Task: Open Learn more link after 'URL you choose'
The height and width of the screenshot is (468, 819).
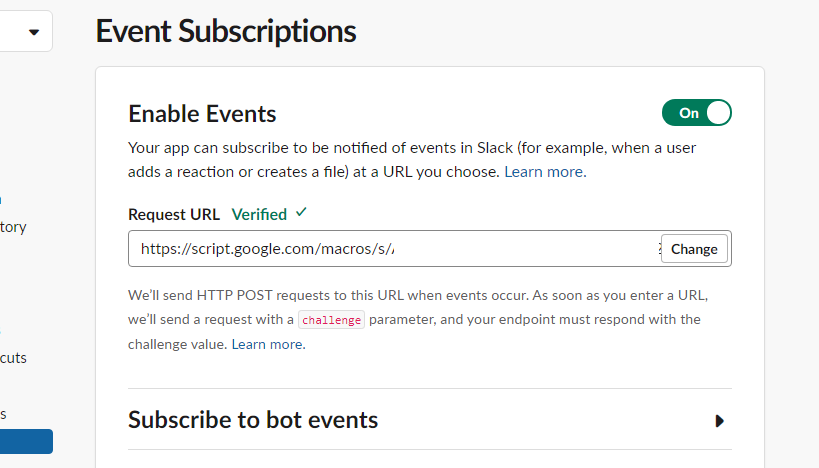Action: point(544,172)
